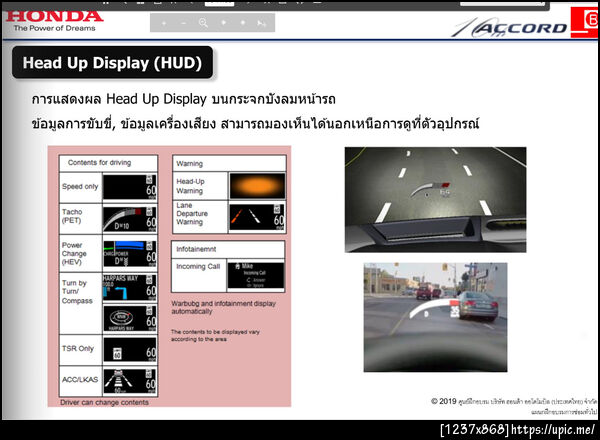The image size is (600, 440).
Task: Click the minus zoom-out icon in gray toolbar
Action: [x=183, y=23]
